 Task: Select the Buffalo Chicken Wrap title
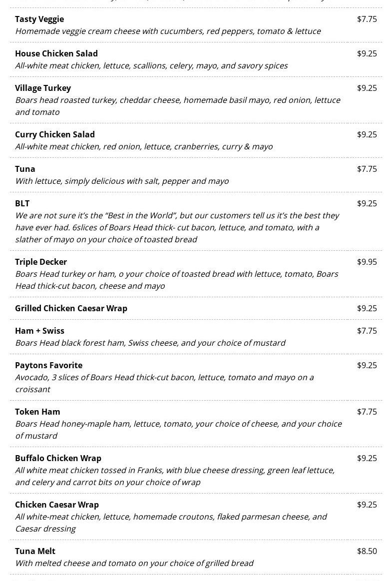[x=58, y=458]
